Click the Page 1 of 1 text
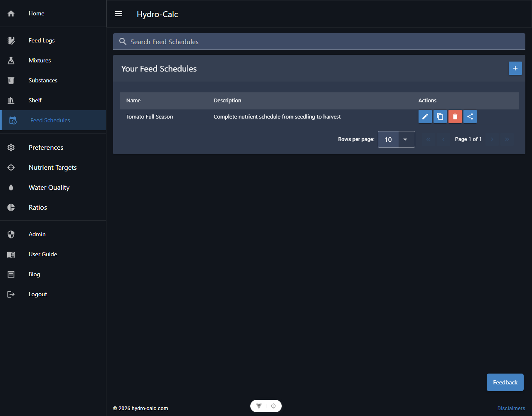Screen dimensions: 532x416 click(468, 139)
